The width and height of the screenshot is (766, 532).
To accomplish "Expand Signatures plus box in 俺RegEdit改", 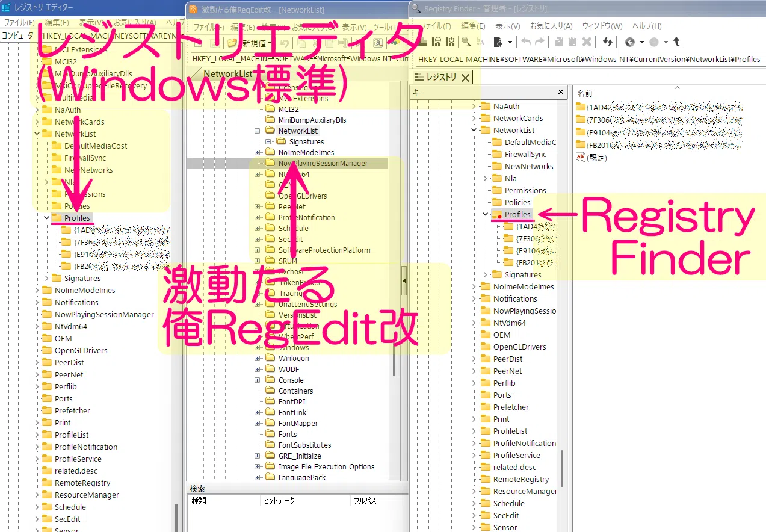I will [268, 141].
